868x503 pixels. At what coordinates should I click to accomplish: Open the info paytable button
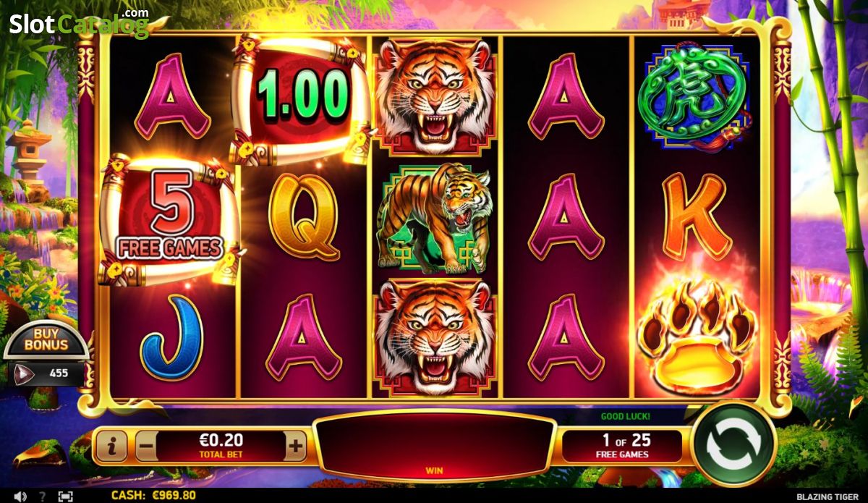(x=112, y=447)
